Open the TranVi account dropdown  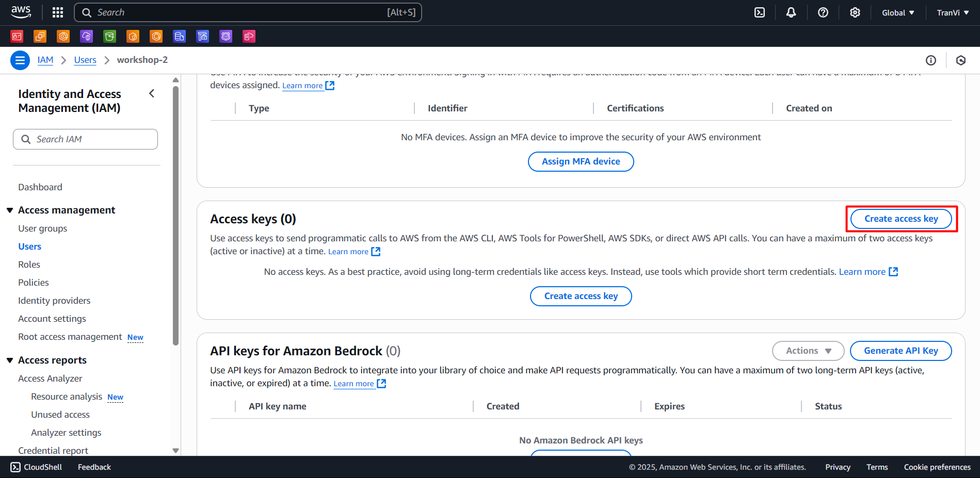pos(952,12)
